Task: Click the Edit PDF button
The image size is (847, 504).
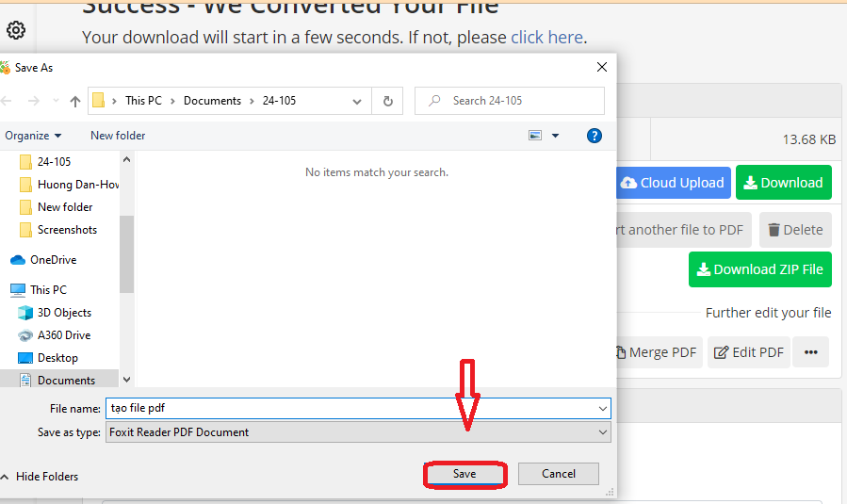Action: (x=749, y=352)
